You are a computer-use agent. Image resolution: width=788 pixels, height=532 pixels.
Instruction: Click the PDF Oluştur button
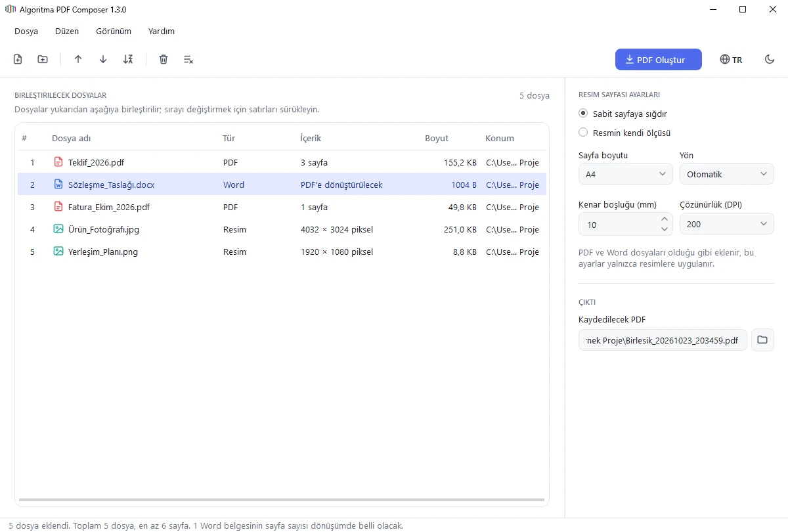(659, 60)
